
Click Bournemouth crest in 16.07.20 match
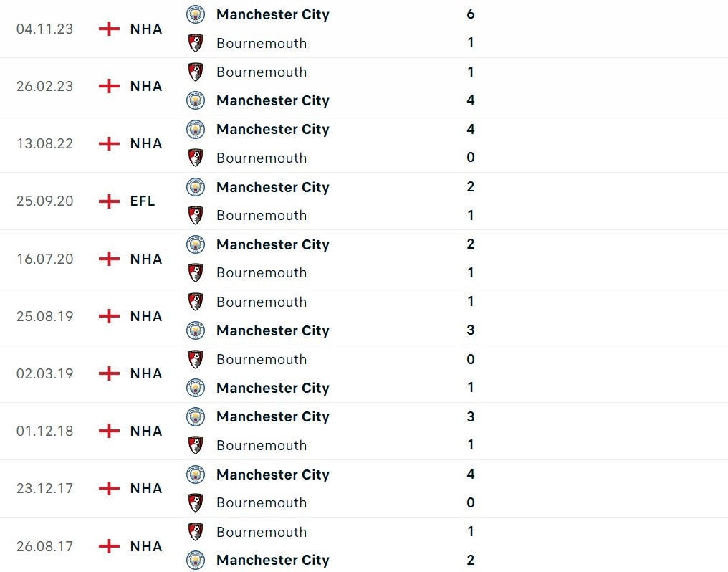pyautogui.click(x=195, y=272)
